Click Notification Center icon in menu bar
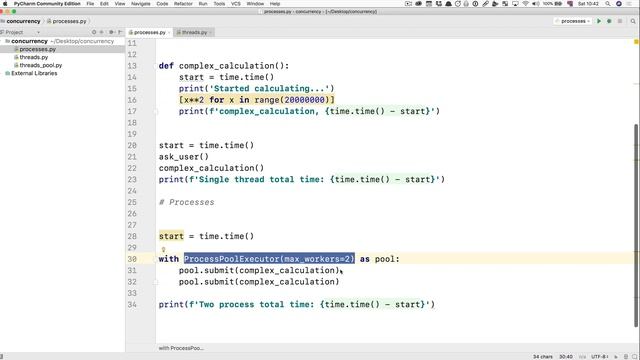 (x=630, y=4)
